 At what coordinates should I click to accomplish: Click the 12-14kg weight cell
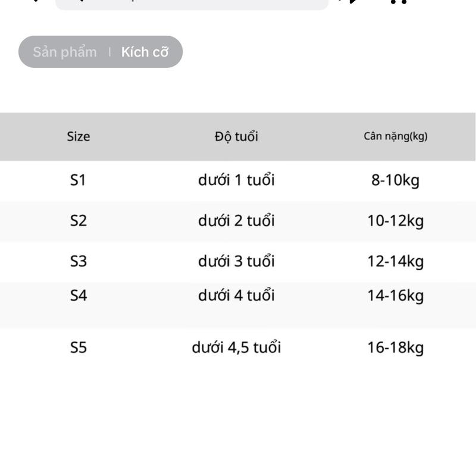point(396,261)
